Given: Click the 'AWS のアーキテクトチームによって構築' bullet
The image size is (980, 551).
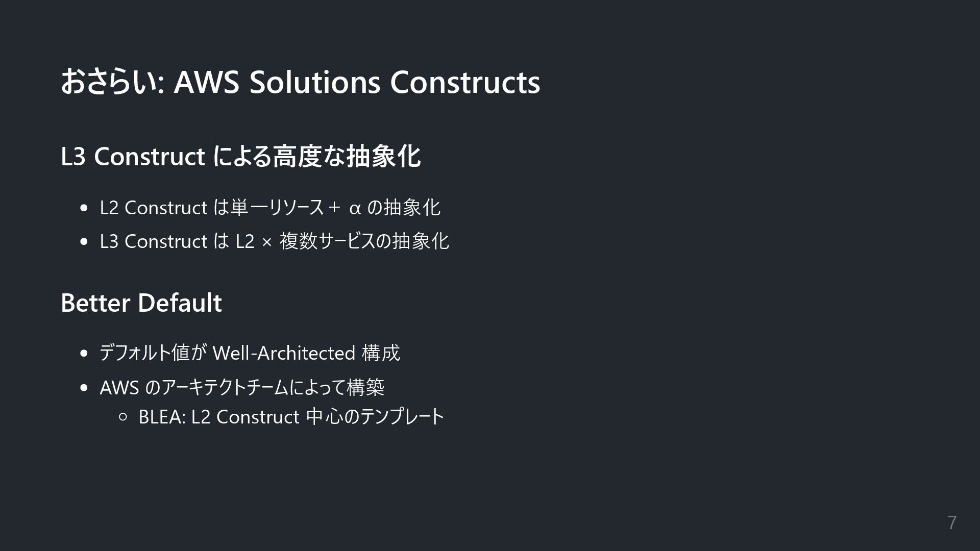Looking at the screenshot, I should [x=242, y=387].
